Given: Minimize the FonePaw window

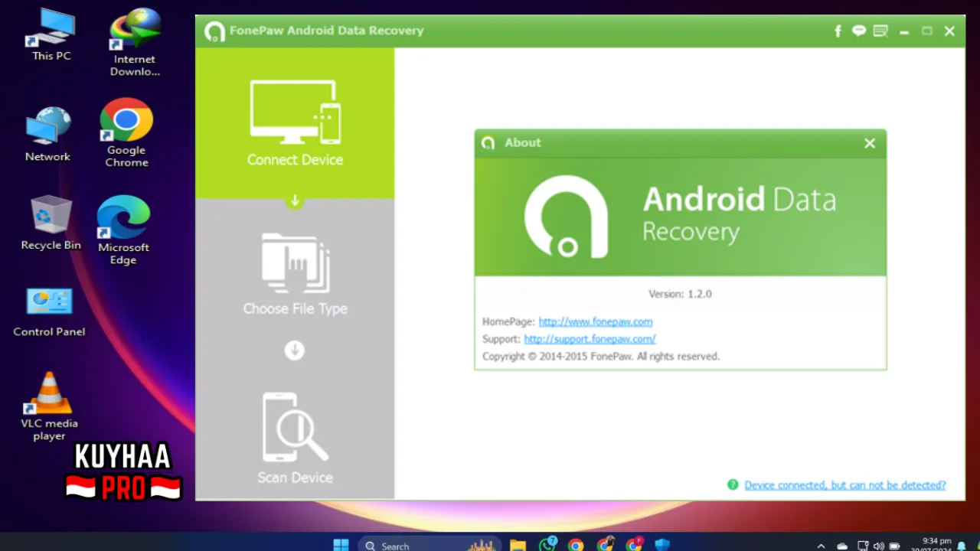Looking at the screenshot, I should tap(905, 31).
